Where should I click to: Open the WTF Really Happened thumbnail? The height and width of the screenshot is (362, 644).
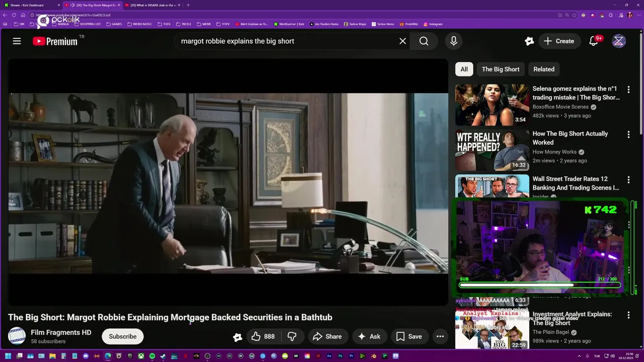[492, 150]
